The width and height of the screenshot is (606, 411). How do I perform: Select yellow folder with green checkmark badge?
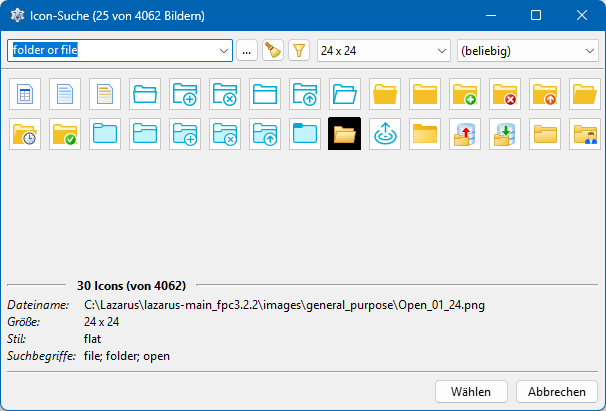tap(65, 134)
